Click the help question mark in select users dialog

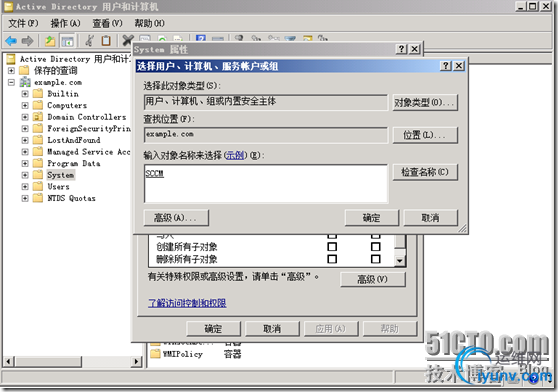coord(446,66)
